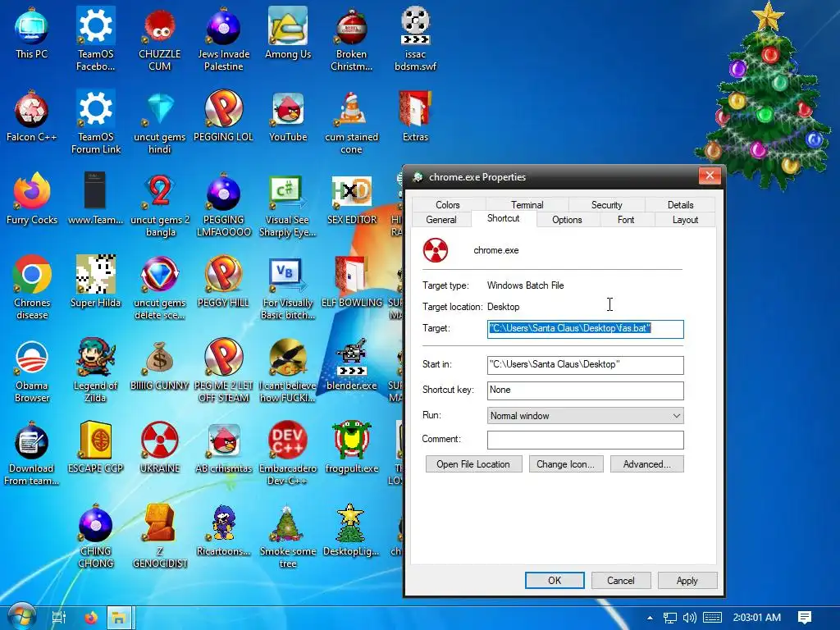Click the Open File Location button
This screenshot has height=630, width=840.
473,464
